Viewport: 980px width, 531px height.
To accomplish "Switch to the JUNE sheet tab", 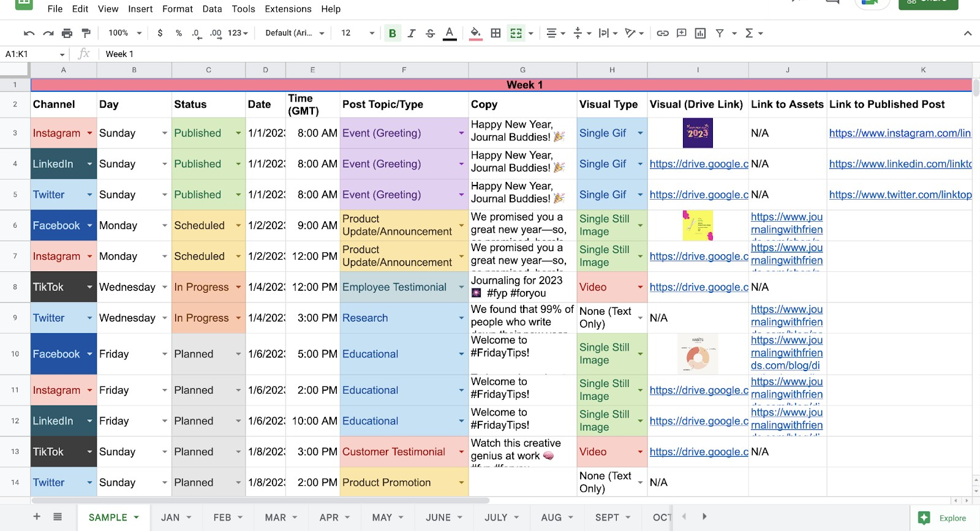I will pyautogui.click(x=439, y=518).
